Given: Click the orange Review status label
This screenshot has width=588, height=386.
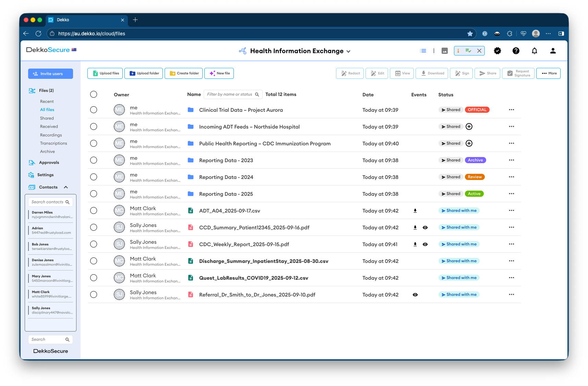Looking at the screenshot, I should pyautogui.click(x=475, y=177).
